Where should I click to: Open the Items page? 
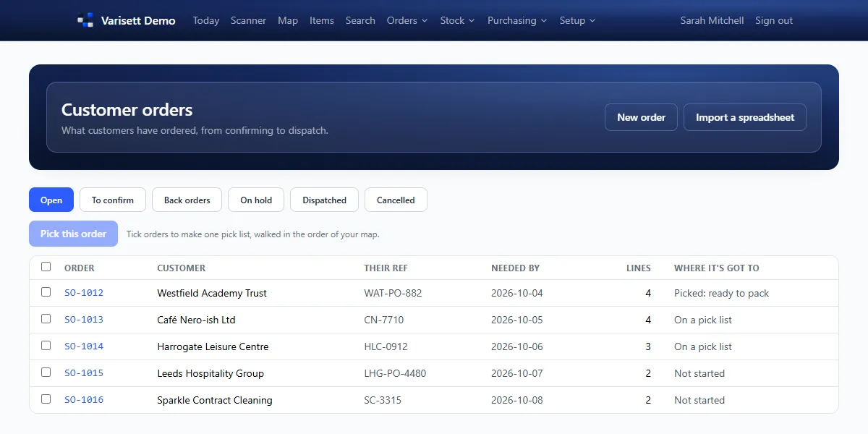click(322, 20)
